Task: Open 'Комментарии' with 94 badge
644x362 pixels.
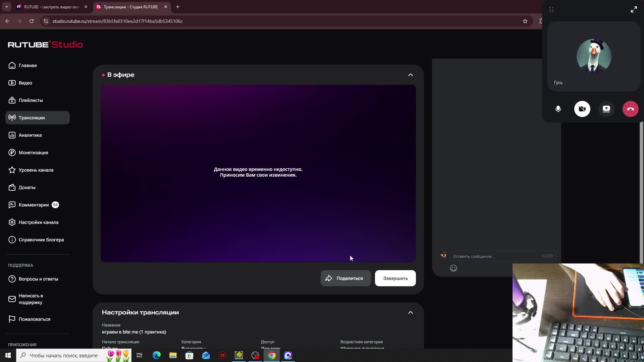Action: [x=34, y=205]
